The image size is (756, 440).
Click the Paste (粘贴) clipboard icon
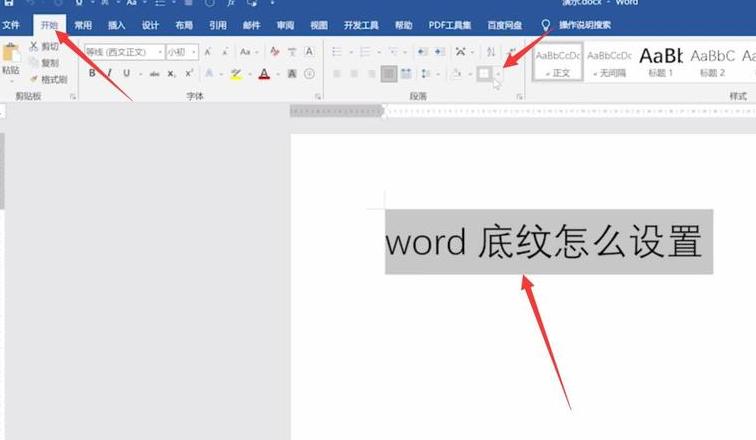pos(11,53)
